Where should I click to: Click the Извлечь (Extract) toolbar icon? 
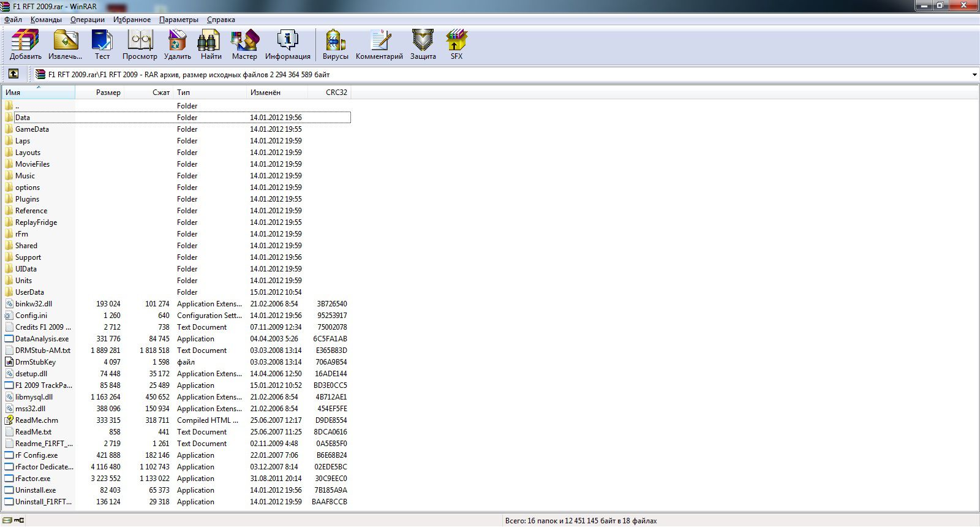pos(66,40)
